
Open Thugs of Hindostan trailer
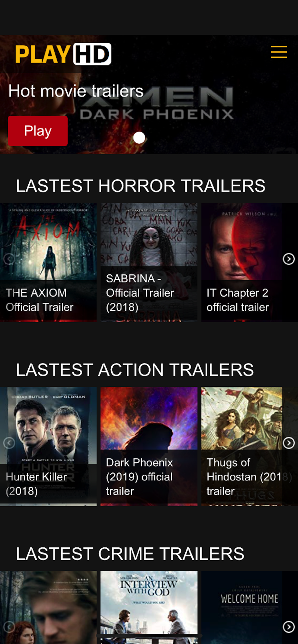[242, 446]
